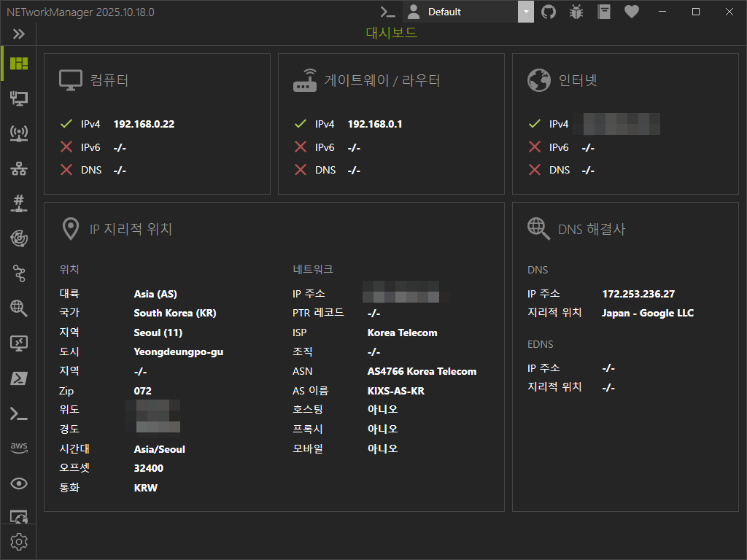The height and width of the screenshot is (560, 747).
Task: Open the Traceroute sidebar icon
Action: (x=18, y=273)
